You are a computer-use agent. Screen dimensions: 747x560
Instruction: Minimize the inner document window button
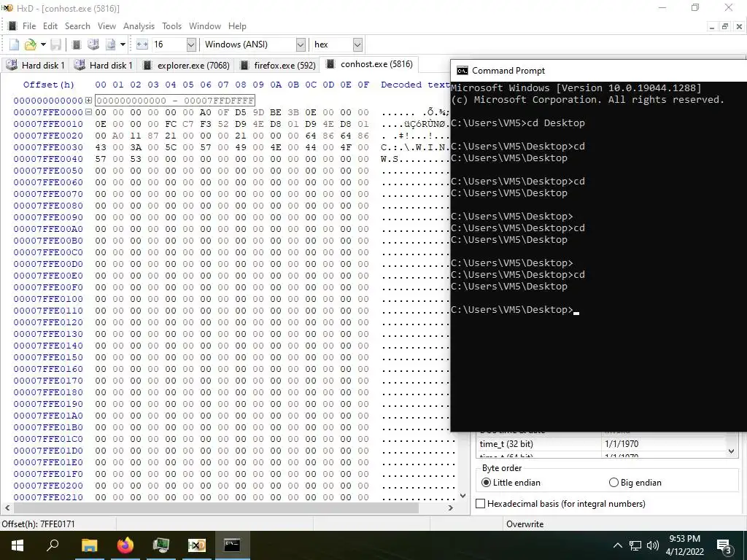click(712, 27)
